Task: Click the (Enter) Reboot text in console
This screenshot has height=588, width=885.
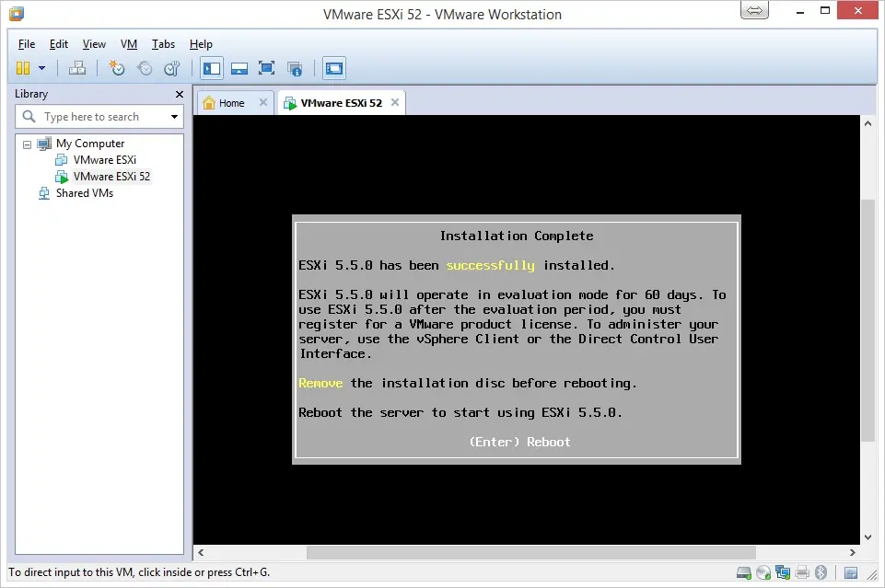Action: click(519, 442)
